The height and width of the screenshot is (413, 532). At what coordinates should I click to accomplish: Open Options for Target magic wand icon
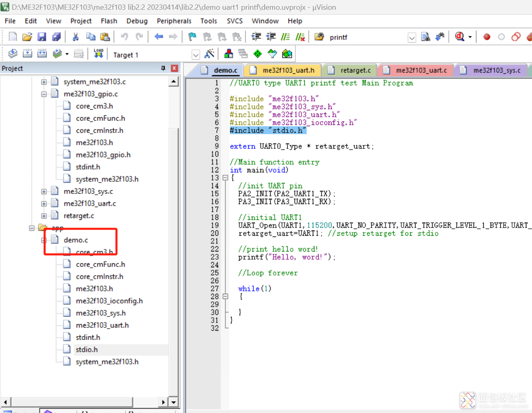point(209,54)
